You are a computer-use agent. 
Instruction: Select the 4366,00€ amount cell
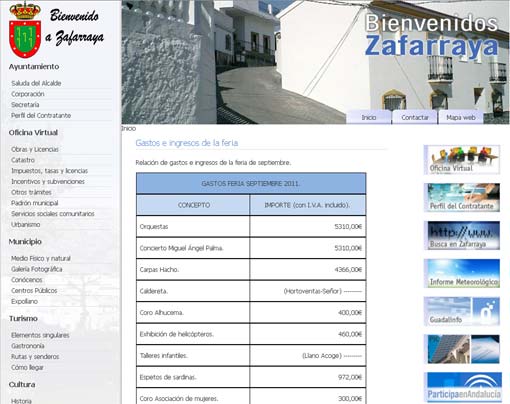click(308, 270)
